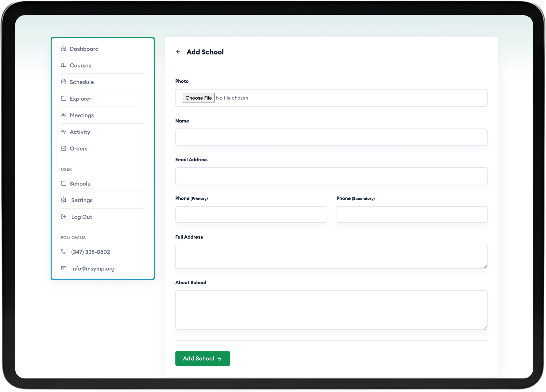Open the Explorer menu item
Viewport: 546px width, 392px height.
[x=80, y=99]
